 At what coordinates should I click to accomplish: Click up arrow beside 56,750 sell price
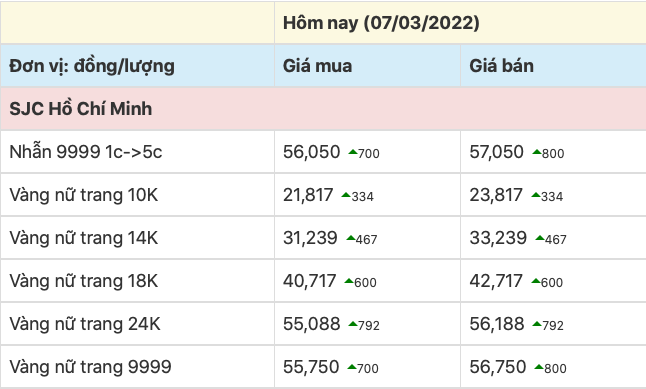[x=539, y=367]
